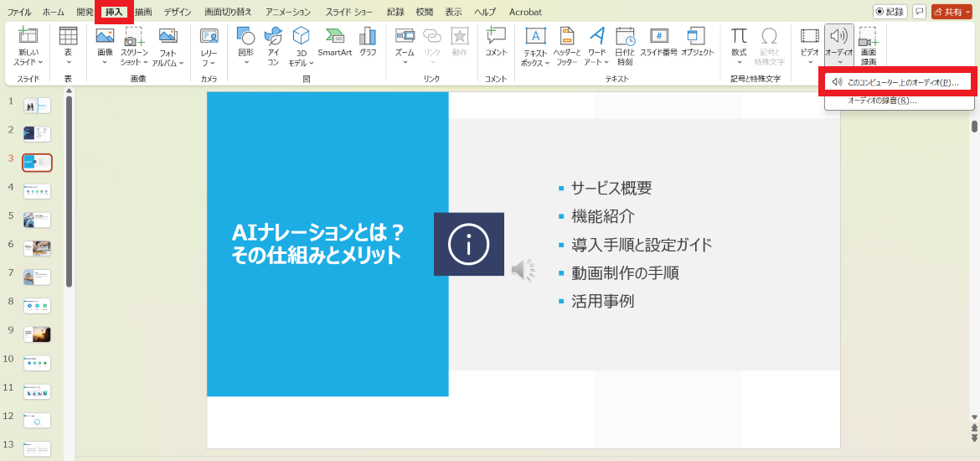Click the Record (記録) button at top right
Image resolution: width=980 pixels, height=461 pixels.
[x=890, y=11]
